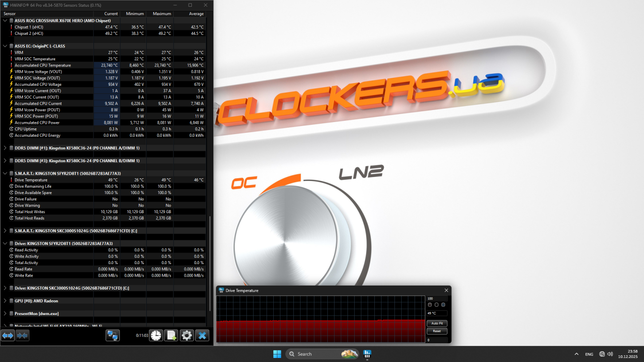Collapse the Drive: KINGSTON SFYR2D8T1 group
This screenshot has height=362, width=644.
5,244
